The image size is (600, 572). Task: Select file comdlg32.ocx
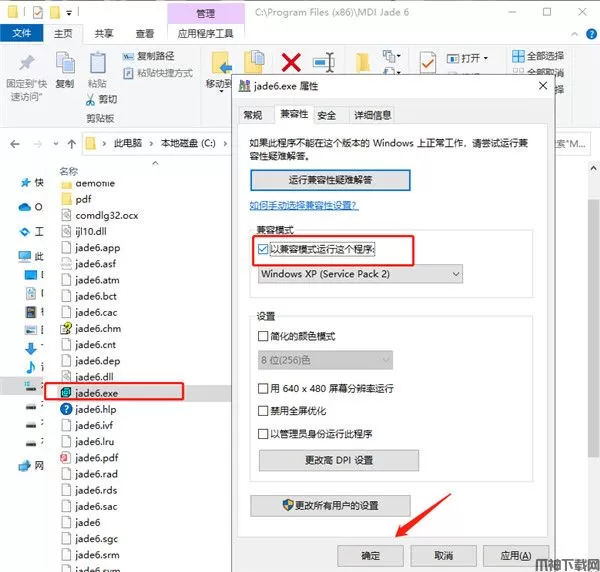(x=100, y=215)
